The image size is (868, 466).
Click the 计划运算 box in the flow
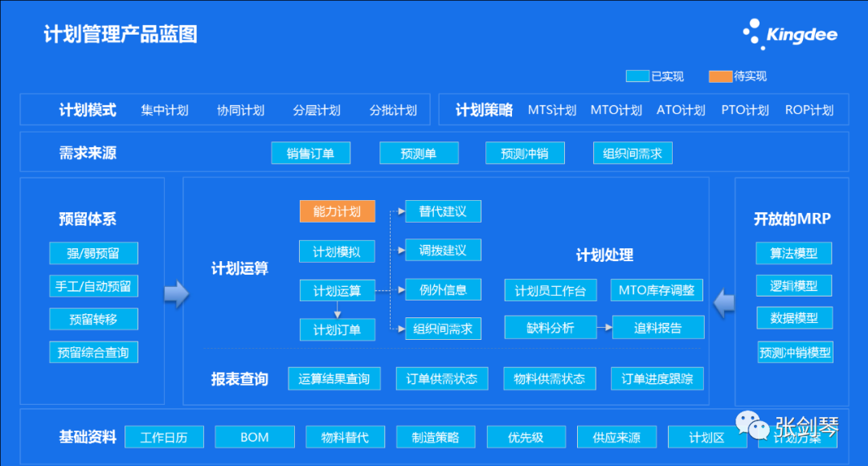(x=338, y=290)
